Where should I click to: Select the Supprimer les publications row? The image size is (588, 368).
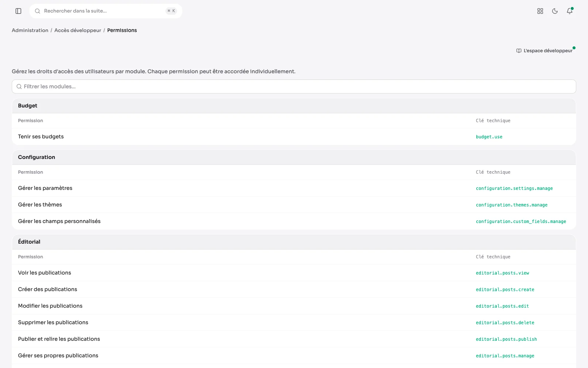coord(294,322)
